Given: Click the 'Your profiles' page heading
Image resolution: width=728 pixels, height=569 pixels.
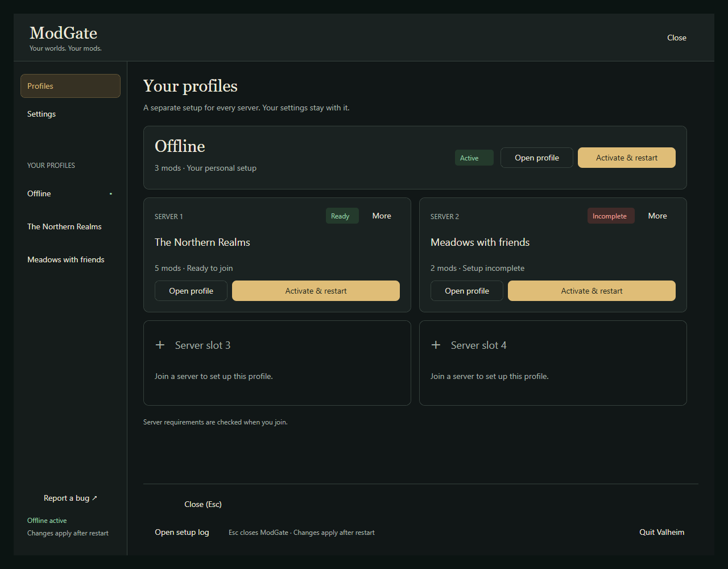Looking at the screenshot, I should 191,86.
